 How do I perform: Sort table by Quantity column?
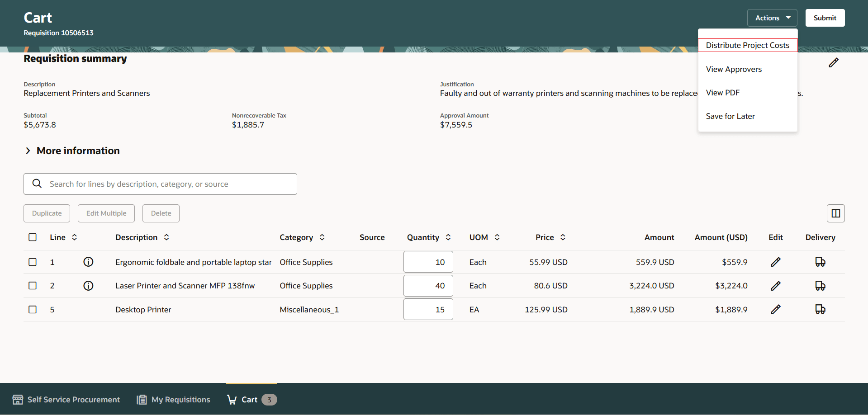[x=448, y=237]
